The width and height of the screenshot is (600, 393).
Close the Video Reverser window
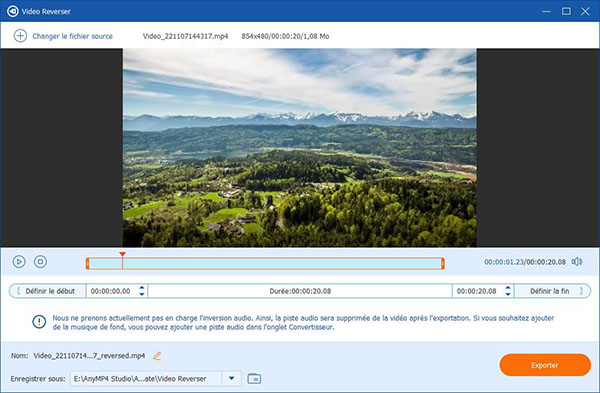[x=585, y=11]
